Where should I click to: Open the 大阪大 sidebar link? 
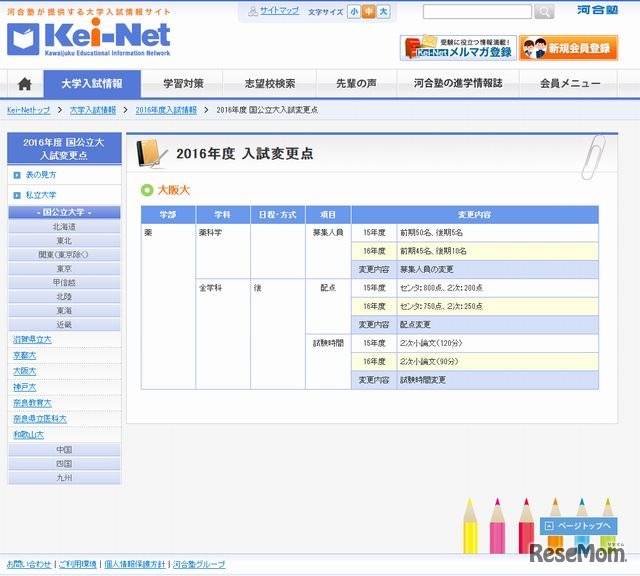pyautogui.click(x=24, y=371)
